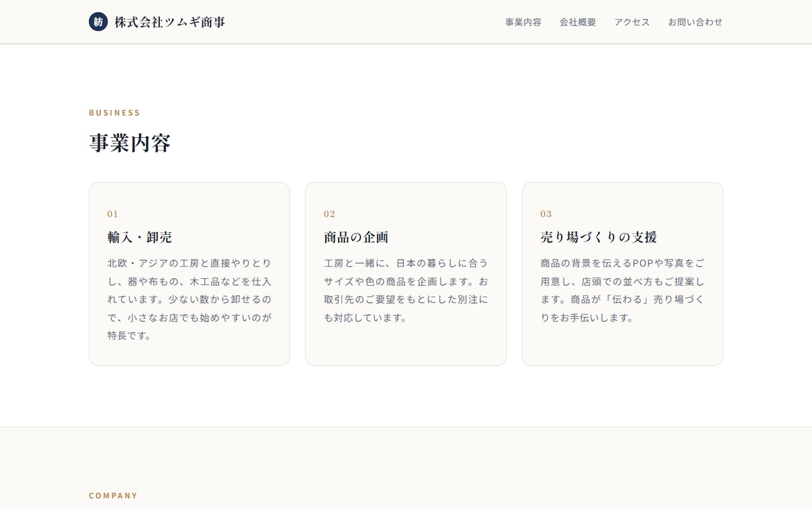Click the 株式会社ツムギ商事 company name
Image resolution: width=812 pixels, height=508 pixels.
click(170, 22)
